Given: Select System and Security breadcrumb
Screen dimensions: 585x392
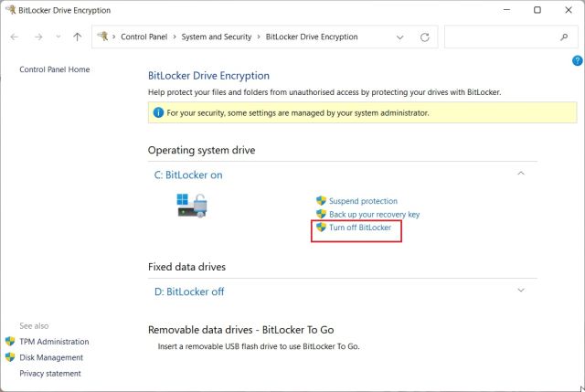Looking at the screenshot, I should [x=218, y=37].
